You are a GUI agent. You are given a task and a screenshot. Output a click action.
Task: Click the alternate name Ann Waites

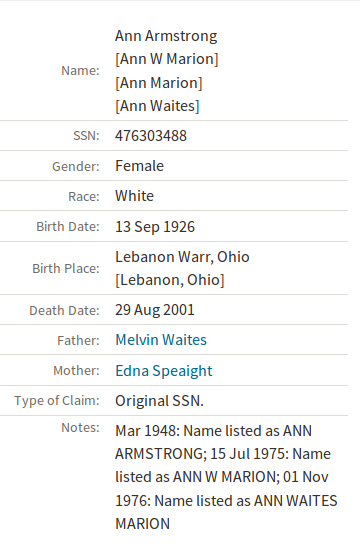[157, 106]
